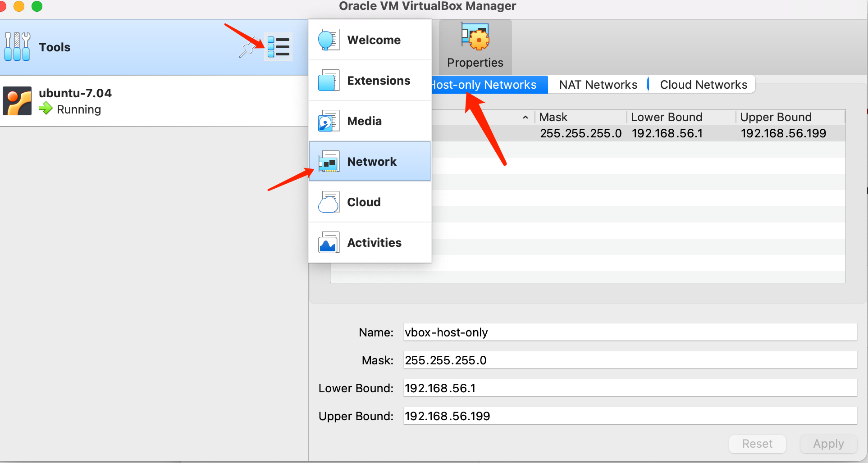The image size is (868, 463).
Task: Click the Reset button
Action: pyautogui.click(x=757, y=444)
